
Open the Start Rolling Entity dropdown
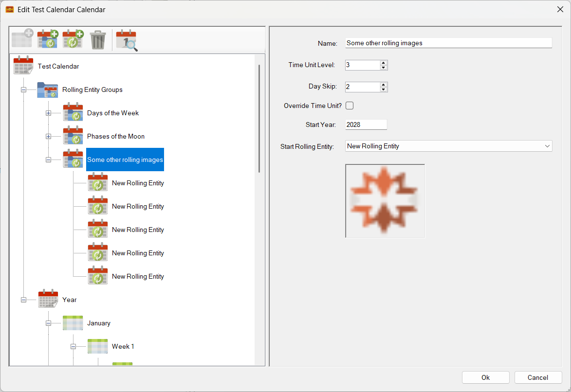[x=547, y=146]
